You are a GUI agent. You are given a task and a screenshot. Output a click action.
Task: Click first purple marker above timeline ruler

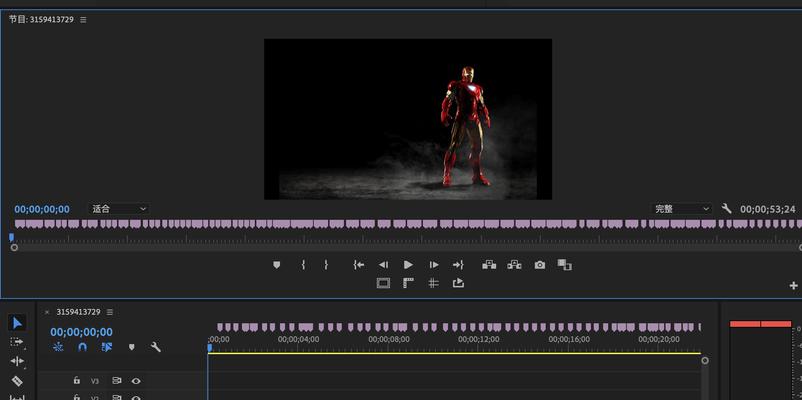(220, 327)
